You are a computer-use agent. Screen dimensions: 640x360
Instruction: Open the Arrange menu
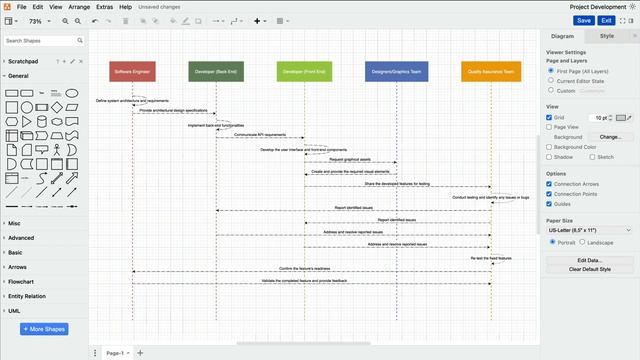pyautogui.click(x=79, y=7)
